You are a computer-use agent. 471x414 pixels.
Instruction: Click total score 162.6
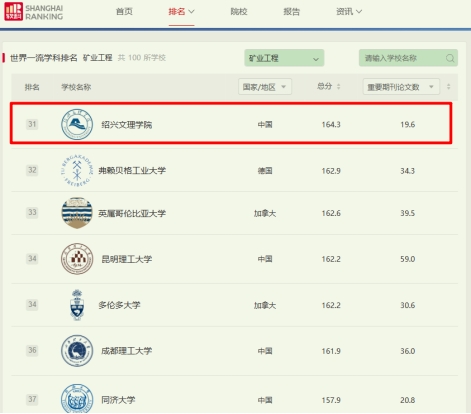[331, 213]
